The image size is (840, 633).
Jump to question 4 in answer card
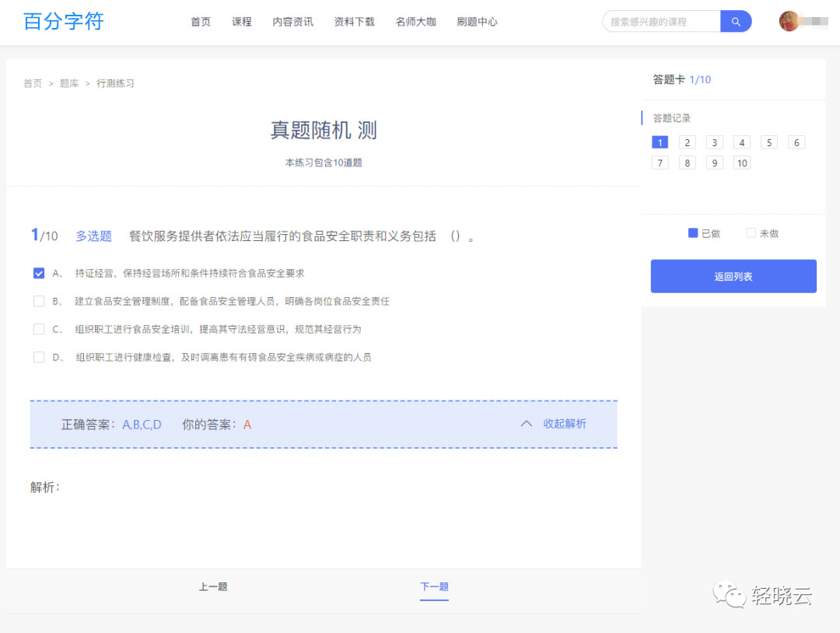742,142
